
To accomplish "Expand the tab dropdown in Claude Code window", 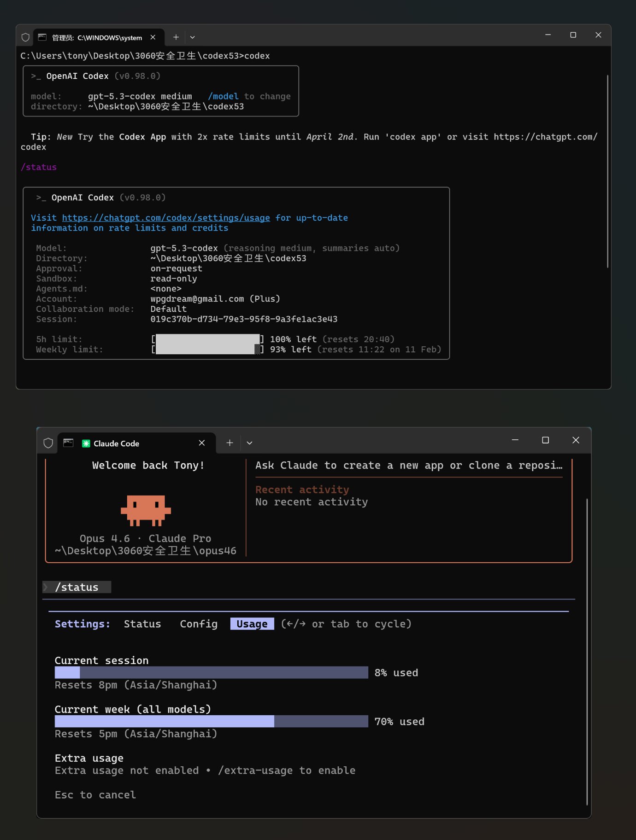I will tap(249, 443).
